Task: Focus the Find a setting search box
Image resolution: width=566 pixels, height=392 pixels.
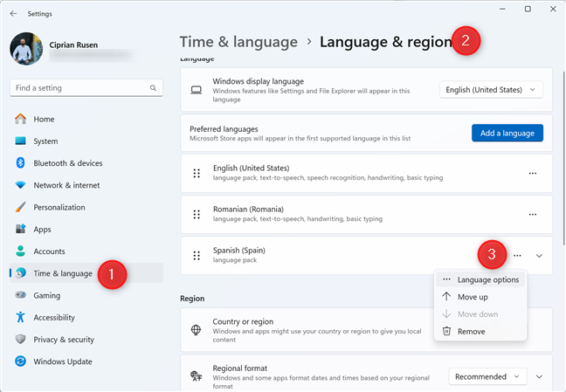Action: click(86, 87)
